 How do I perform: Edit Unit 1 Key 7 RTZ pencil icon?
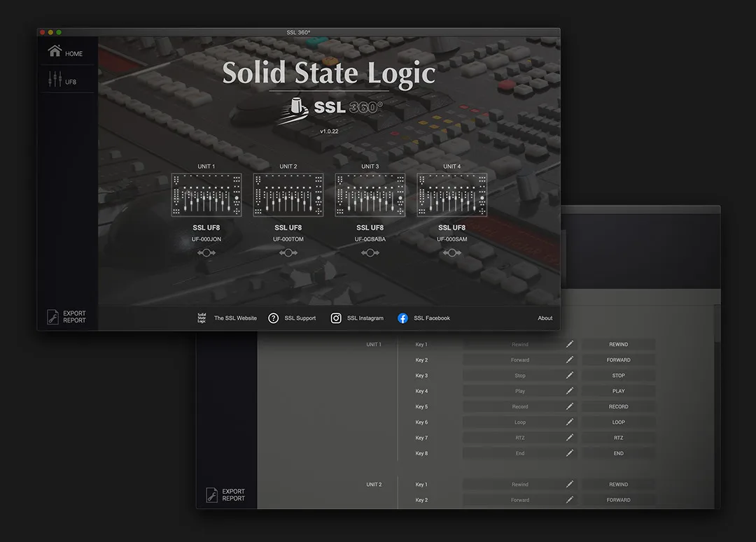pos(569,438)
